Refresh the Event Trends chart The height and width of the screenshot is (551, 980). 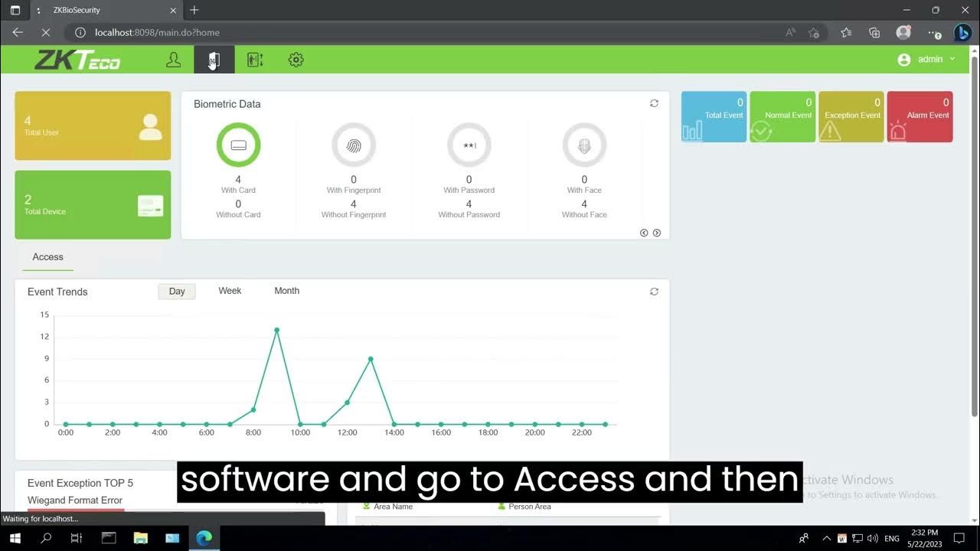(x=654, y=292)
